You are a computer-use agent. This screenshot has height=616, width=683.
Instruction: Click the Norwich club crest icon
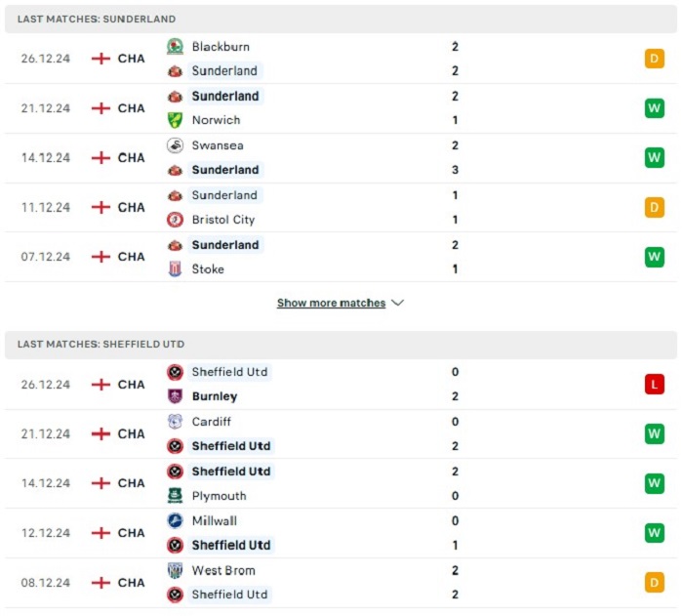pos(175,120)
